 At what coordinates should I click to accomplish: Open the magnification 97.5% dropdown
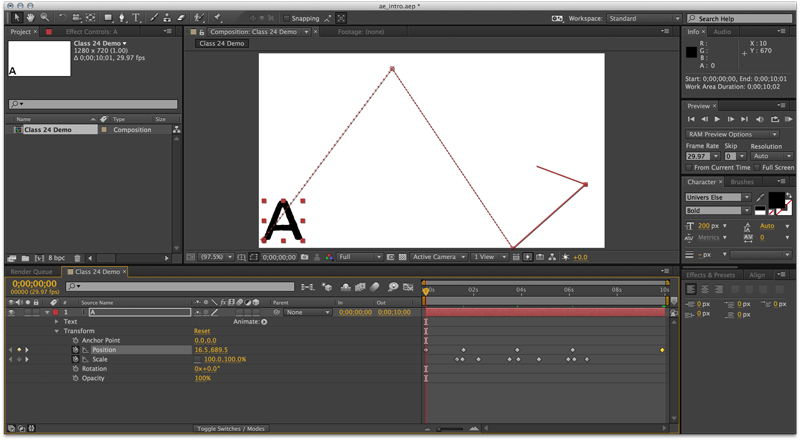(x=216, y=257)
